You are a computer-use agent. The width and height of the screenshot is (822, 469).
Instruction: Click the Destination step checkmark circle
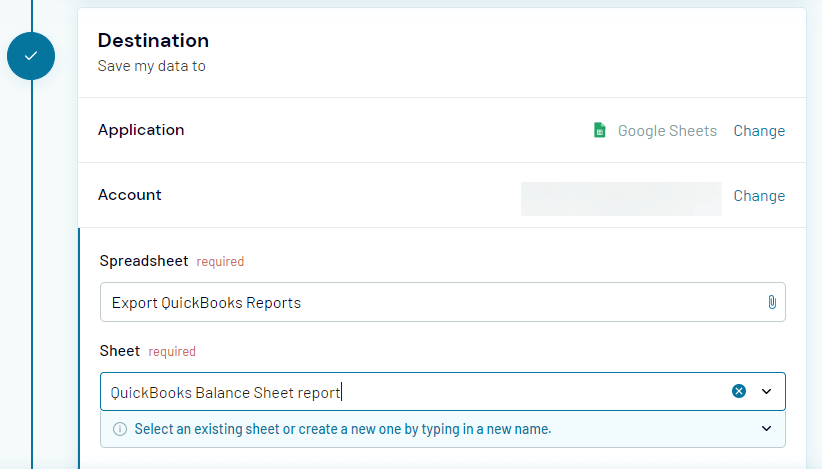click(31, 56)
